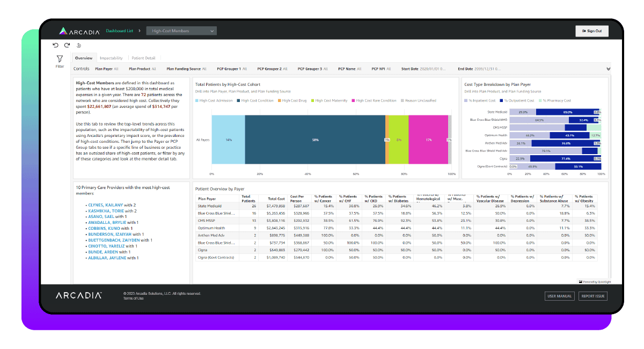The image size is (644, 349).
Task: Click % Patients w/ Cancer column header
Action: tap(324, 198)
